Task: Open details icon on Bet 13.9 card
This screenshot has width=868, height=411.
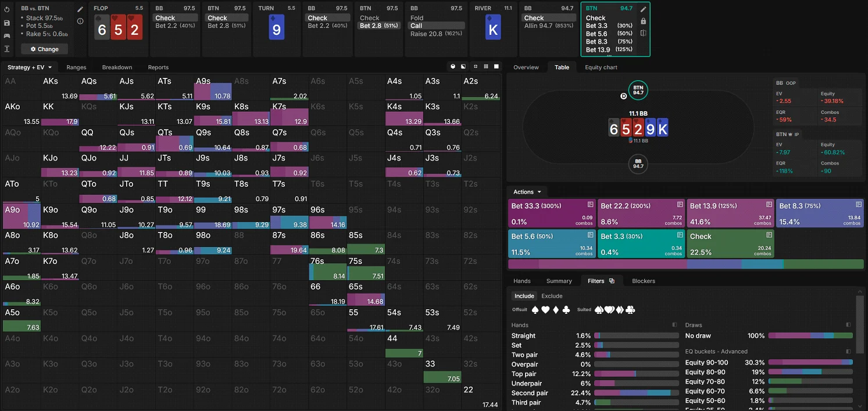Action: [x=769, y=205]
